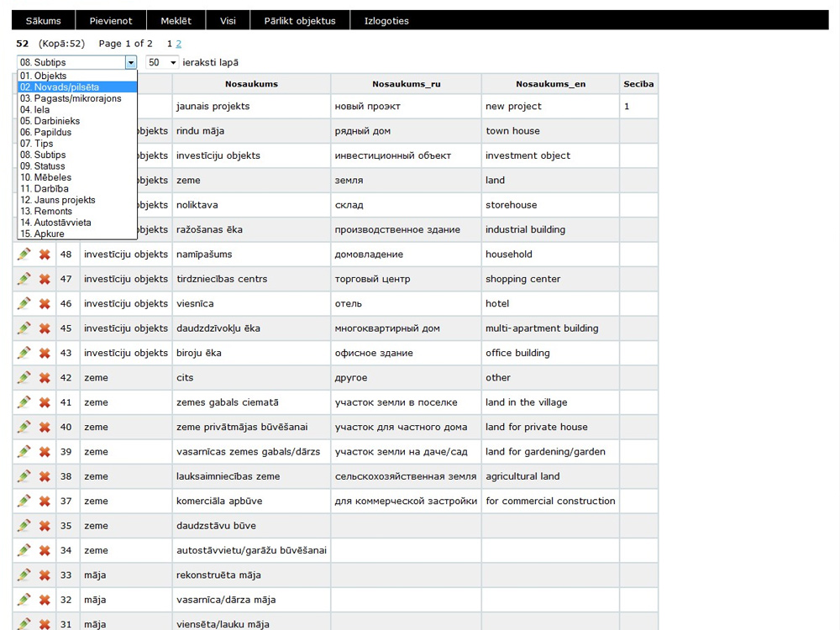This screenshot has width=840, height=630.
Task: Select '01. Objekts' from the dropdown list
Action: (x=77, y=76)
